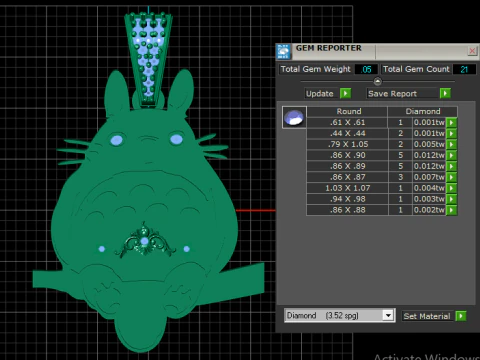This screenshot has height=360, width=480.
Task: Select the .44 X .44 size cell
Action: pyautogui.click(x=347, y=133)
